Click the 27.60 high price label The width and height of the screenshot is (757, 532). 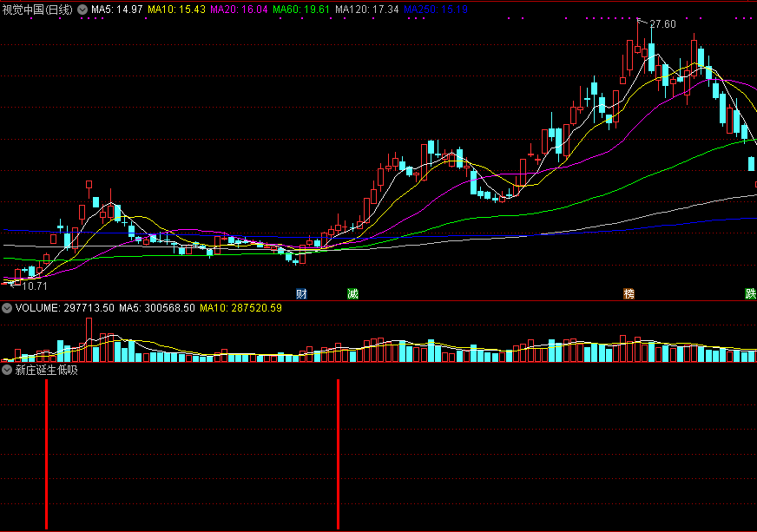point(662,24)
